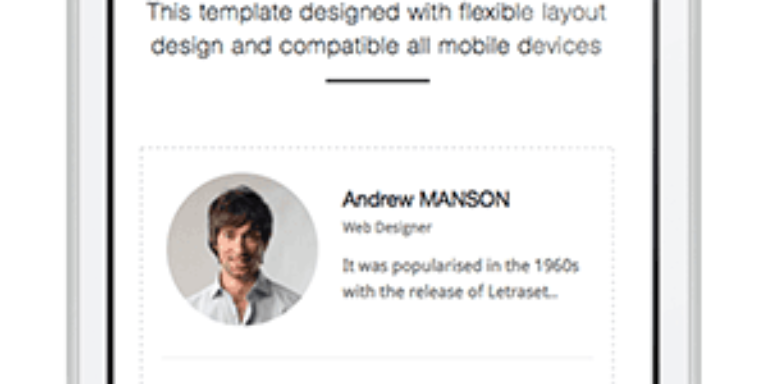The image size is (768, 384).
Task: Click the right silver phone frame edge
Action: (x=695, y=192)
